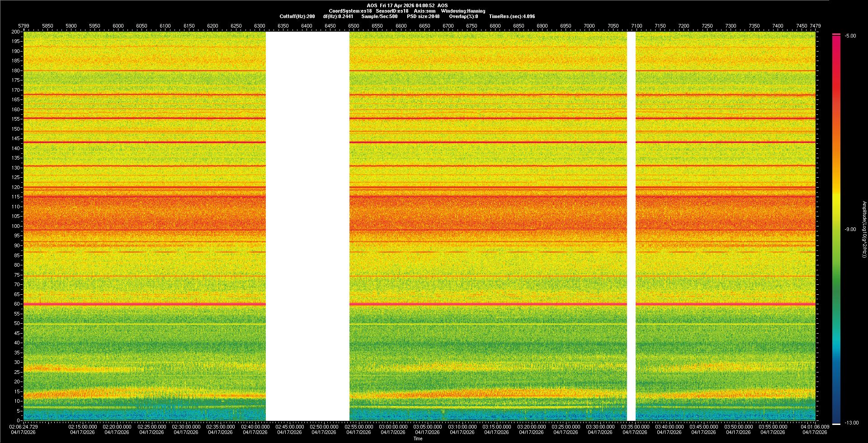
Task: Click the start time 02:06:24.729 label
Action: (24, 426)
